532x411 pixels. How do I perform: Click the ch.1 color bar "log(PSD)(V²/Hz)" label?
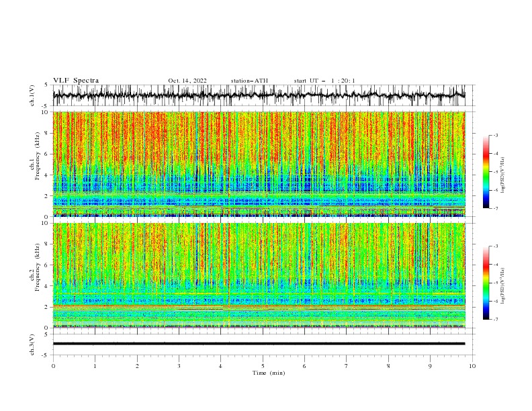click(x=503, y=175)
